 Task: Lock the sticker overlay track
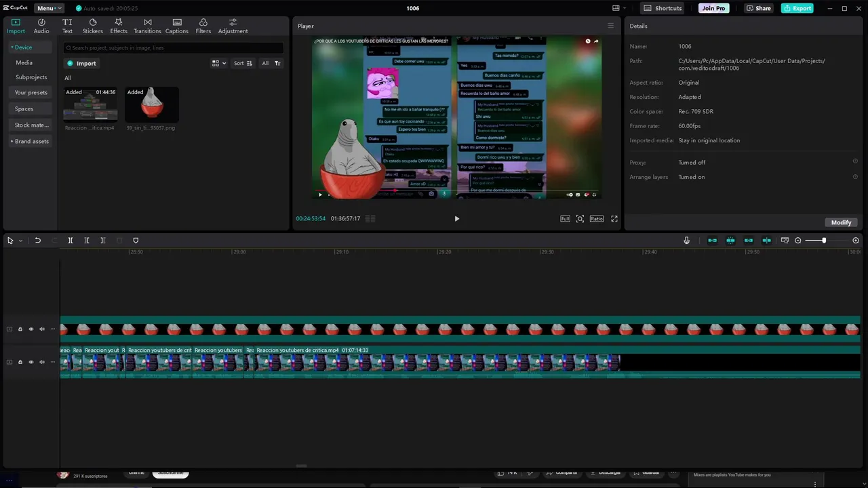(x=20, y=329)
